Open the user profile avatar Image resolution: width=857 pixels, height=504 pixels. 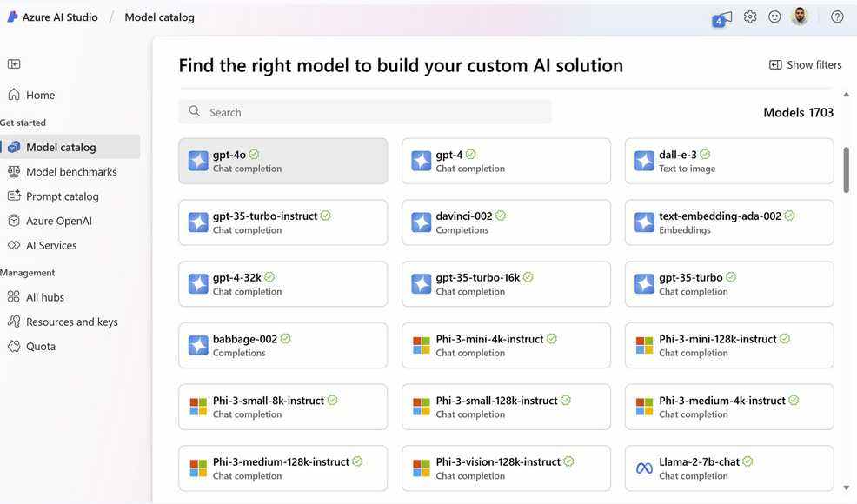pyautogui.click(x=800, y=17)
